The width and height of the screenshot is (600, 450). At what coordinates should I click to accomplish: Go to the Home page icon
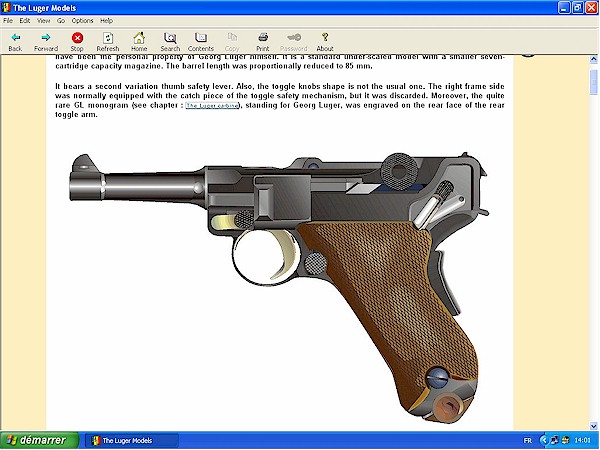(x=139, y=38)
